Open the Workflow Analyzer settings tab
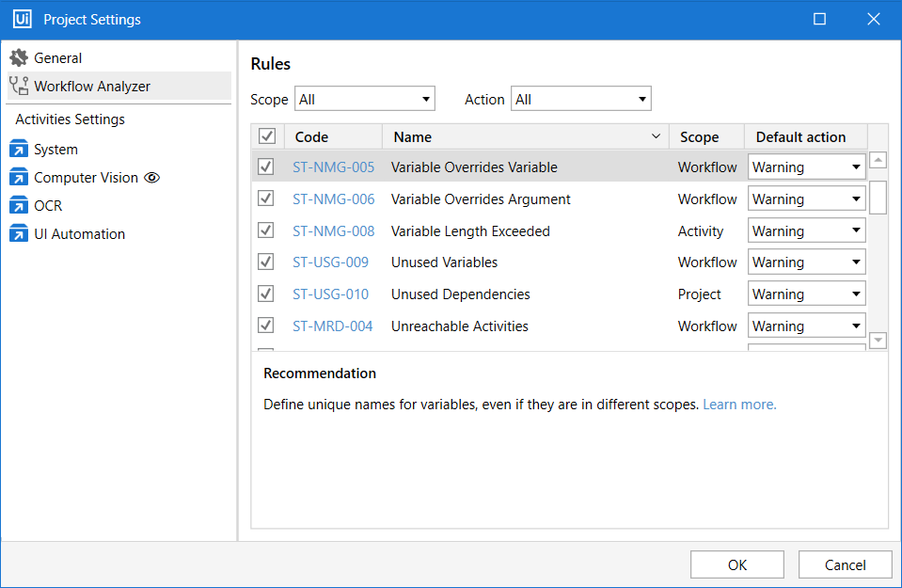Image resolution: width=902 pixels, height=588 pixels. tap(92, 87)
